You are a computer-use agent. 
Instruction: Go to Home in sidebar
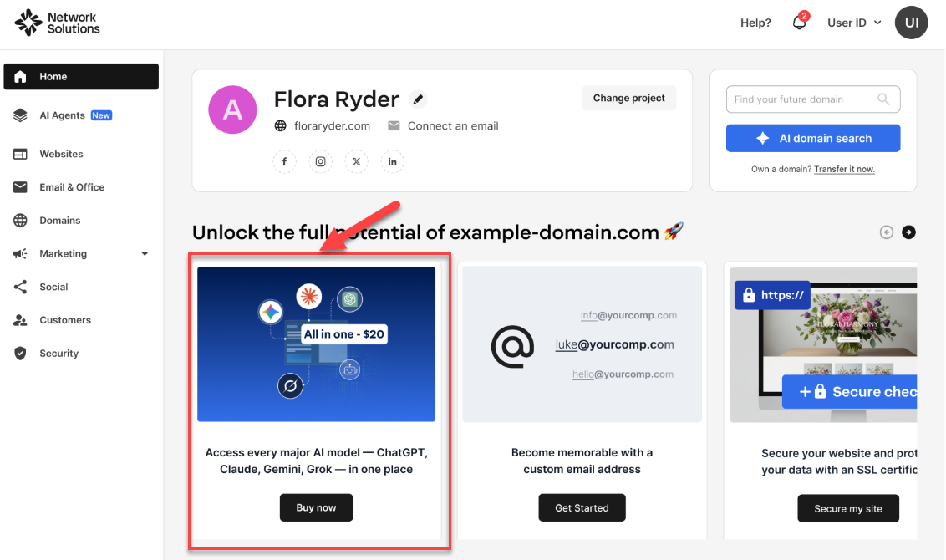(x=81, y=77)
